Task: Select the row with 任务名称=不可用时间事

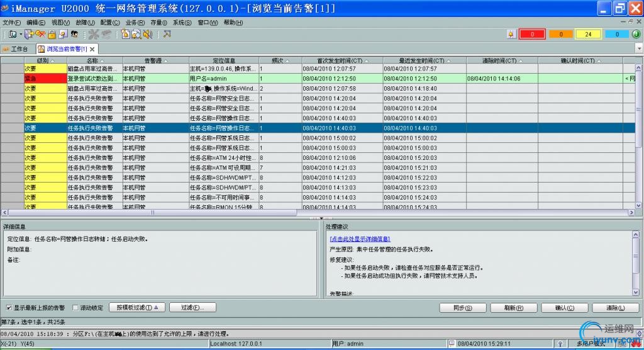Action: click(318, 198)
